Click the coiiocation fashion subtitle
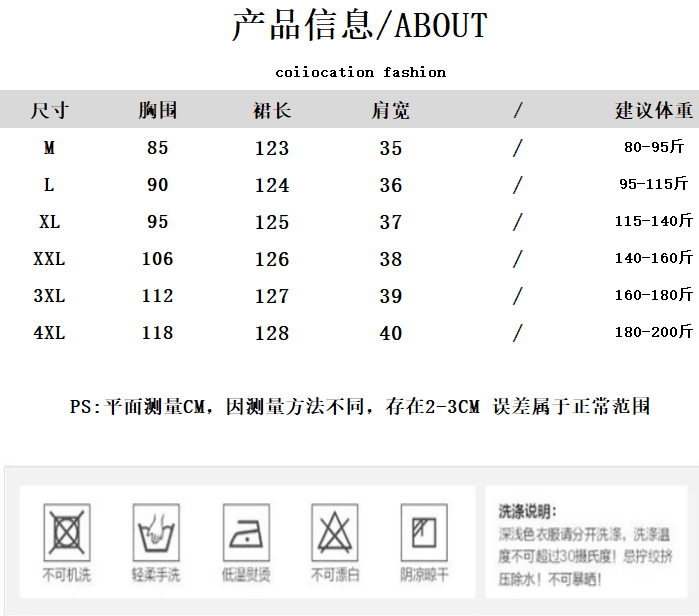The image size is (699, 616). point(361,72)
